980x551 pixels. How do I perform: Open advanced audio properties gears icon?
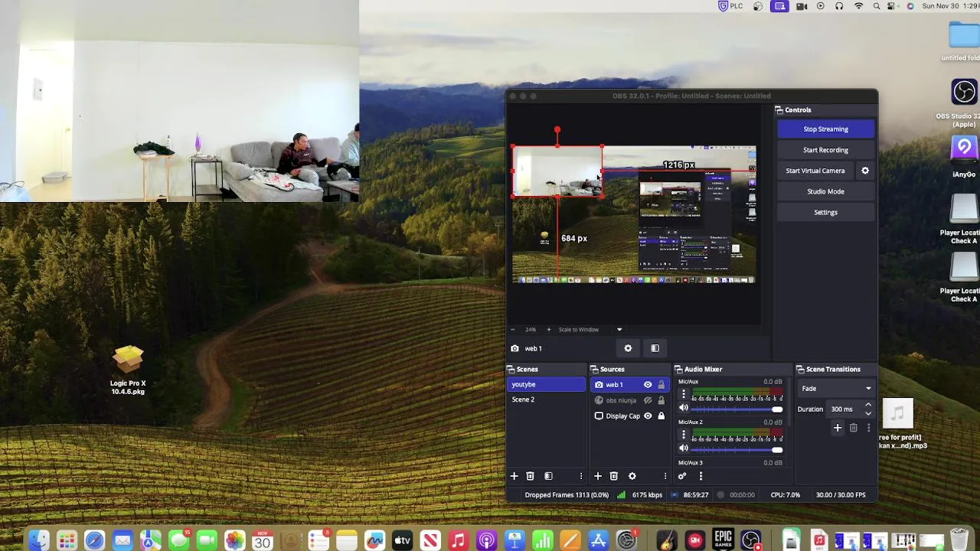click(x=682, y=476)
